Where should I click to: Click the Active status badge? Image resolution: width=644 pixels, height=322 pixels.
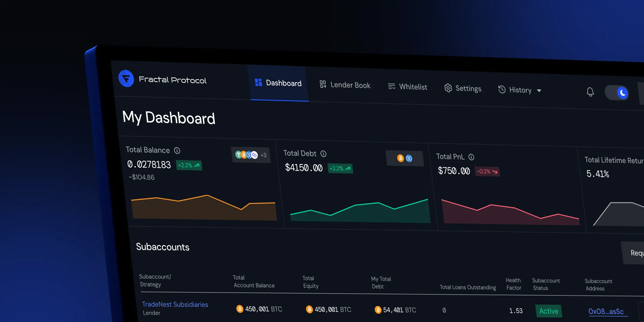549,311
